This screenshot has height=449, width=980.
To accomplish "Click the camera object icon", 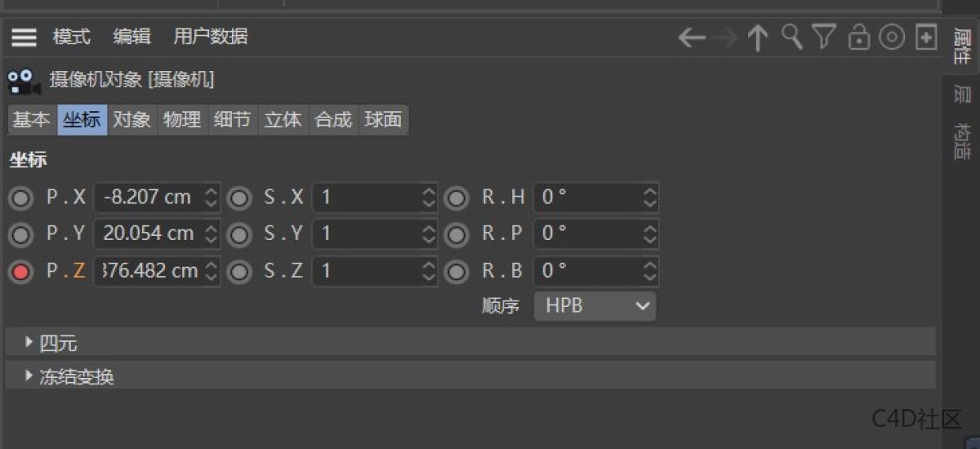I will pyautogui.click(x=24, y=80).
